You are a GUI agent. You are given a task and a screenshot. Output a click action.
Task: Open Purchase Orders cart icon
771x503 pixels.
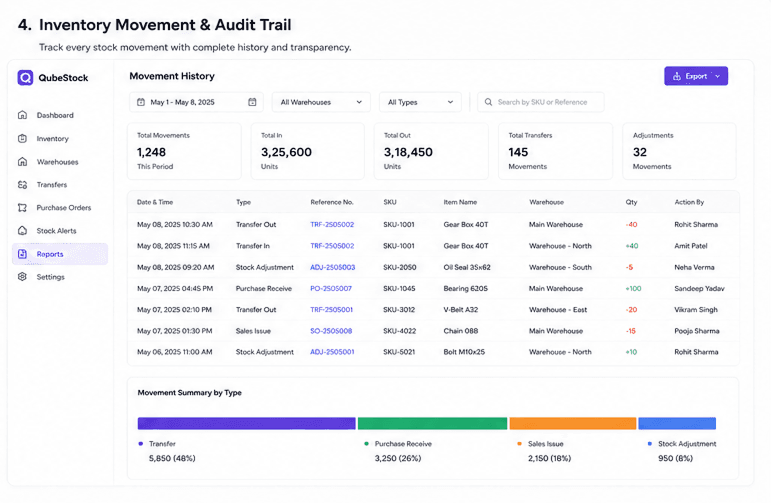click(22, 207)
